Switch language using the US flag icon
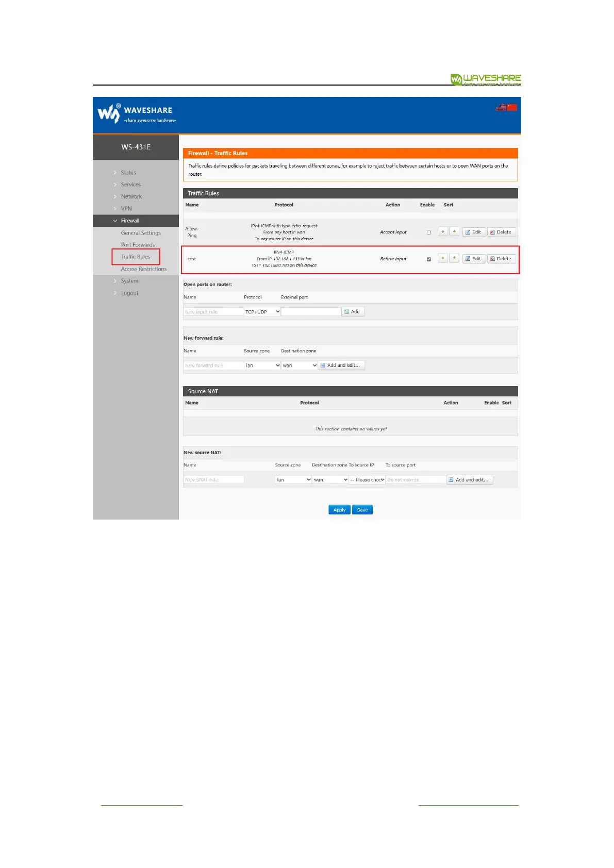 tap(501, 108)
